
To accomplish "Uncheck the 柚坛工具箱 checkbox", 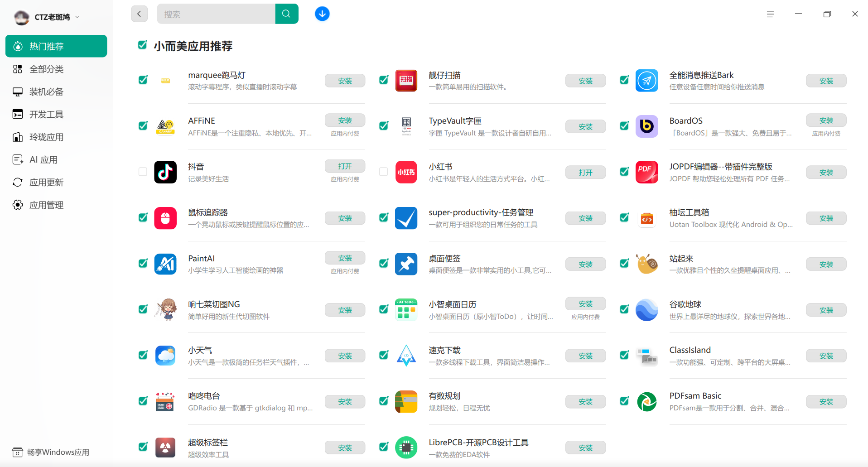I will pyautogui.click(x=624, y=217).
